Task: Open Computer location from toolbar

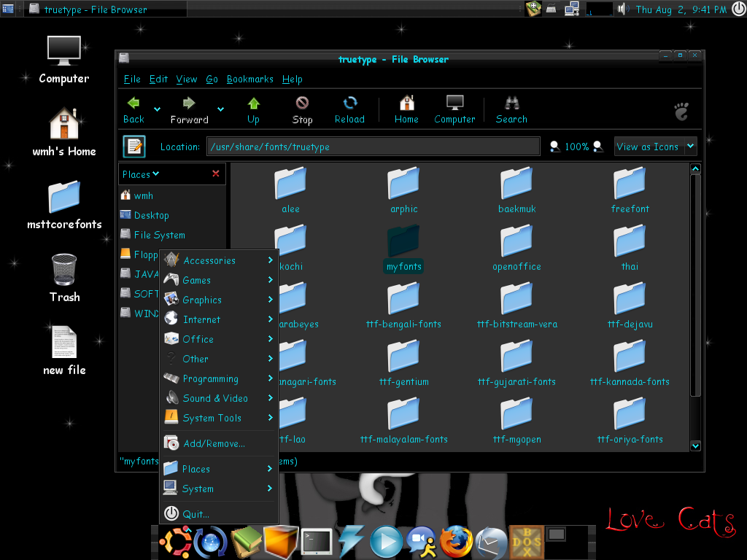Action: (454, 110)
